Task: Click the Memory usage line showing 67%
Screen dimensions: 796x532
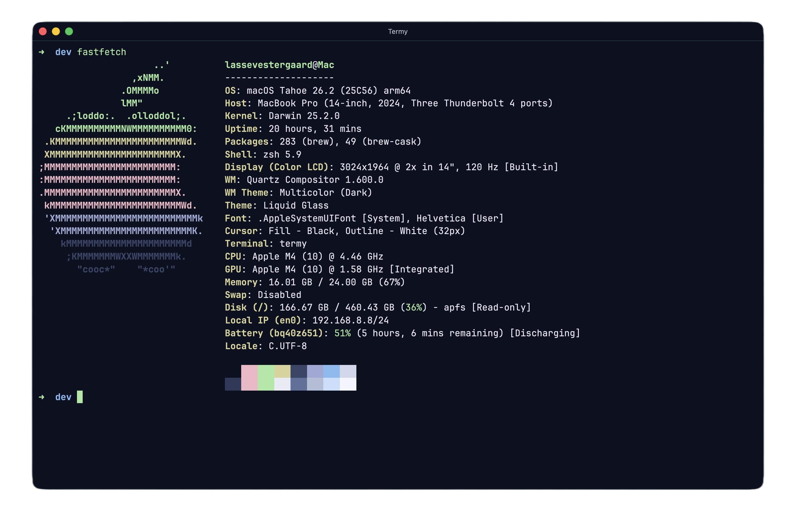Action: coord(314,282)
